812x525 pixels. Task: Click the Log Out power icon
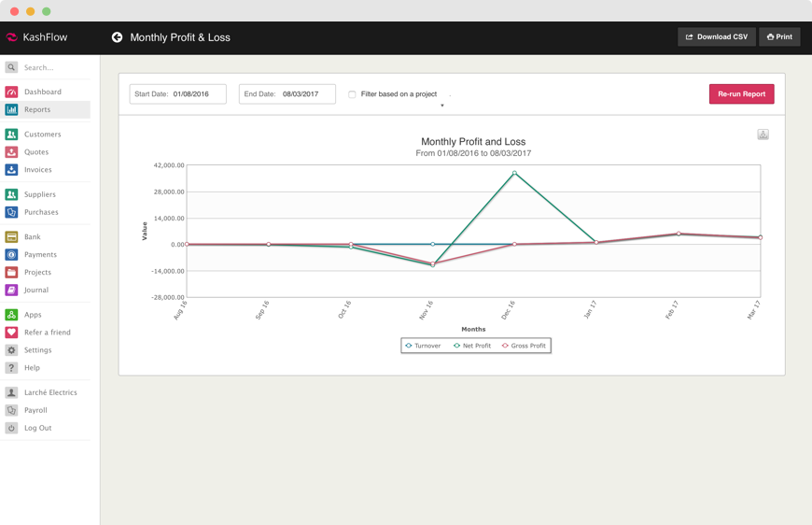[11, 428]
